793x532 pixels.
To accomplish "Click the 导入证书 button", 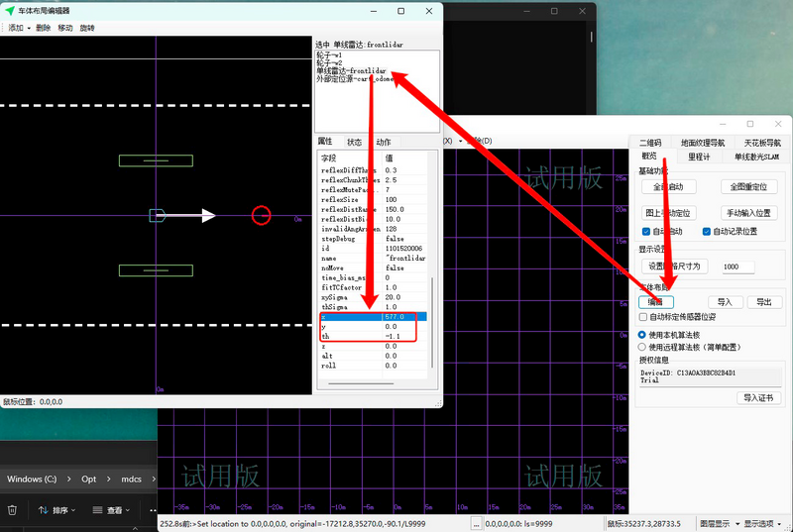I will (759, 397).
